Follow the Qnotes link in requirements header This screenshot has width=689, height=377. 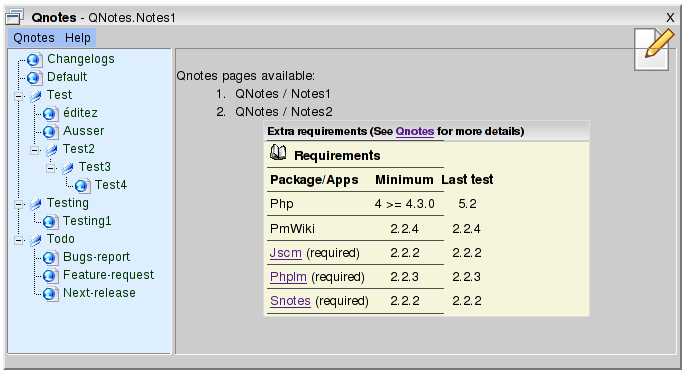(415, 131)
